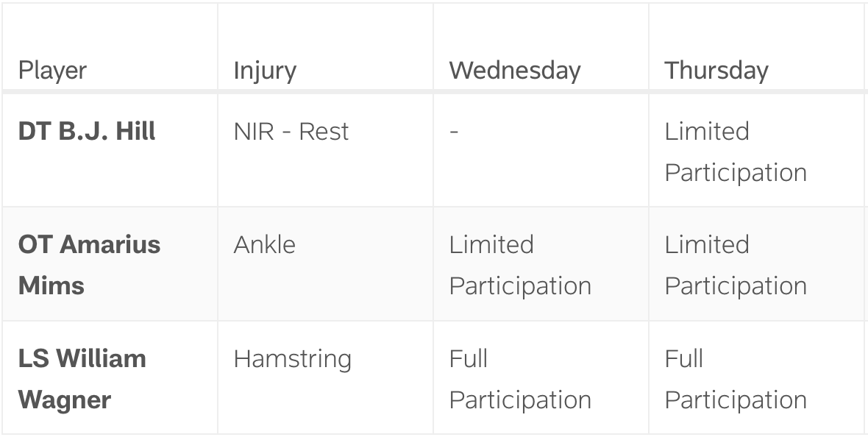Click William Wagner's Wednesday Full Participation cell

point(520,379)
